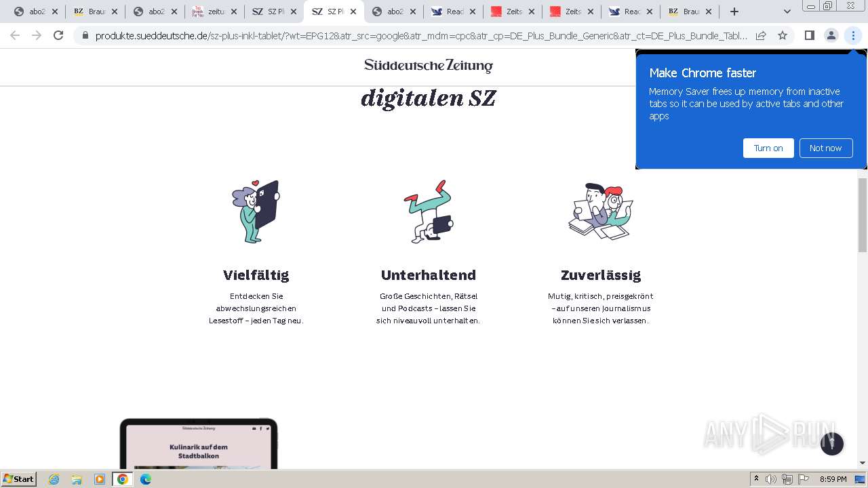Click the vertical page scrollbar thumb
Screen dimensions: 868x488
pos(863,215)
